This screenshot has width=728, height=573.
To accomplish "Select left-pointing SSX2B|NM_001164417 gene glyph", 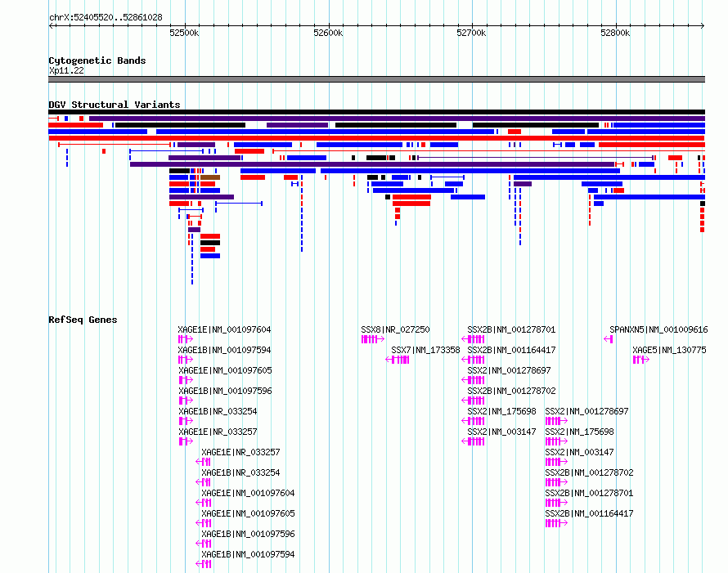I will [x=473, y=360].
